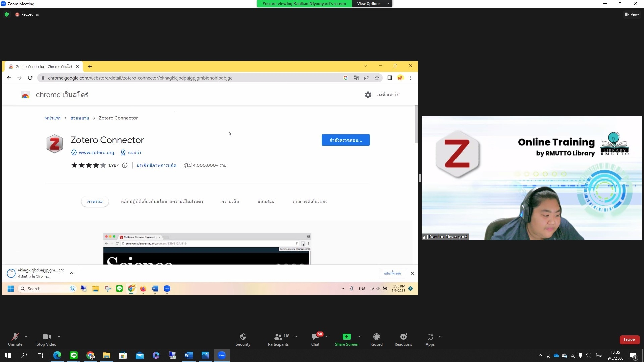
Task: Click the web store settings gear
Action: (x=368, y=95)
